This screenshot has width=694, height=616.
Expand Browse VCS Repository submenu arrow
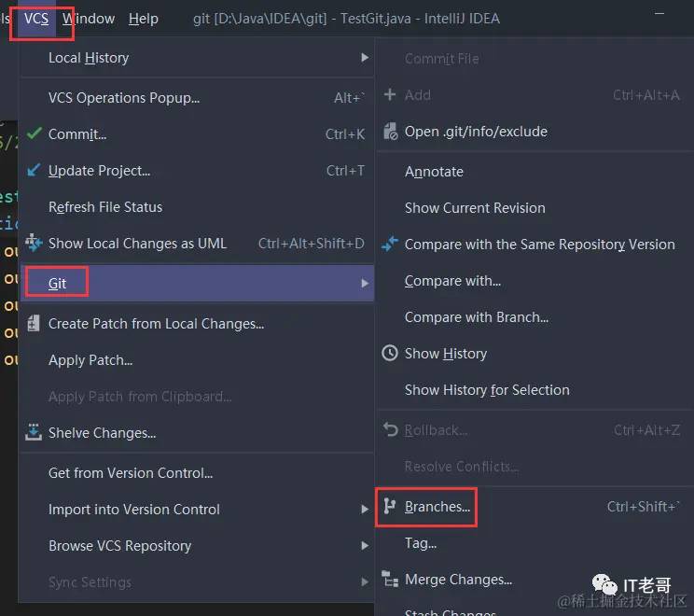coord(365,546)
